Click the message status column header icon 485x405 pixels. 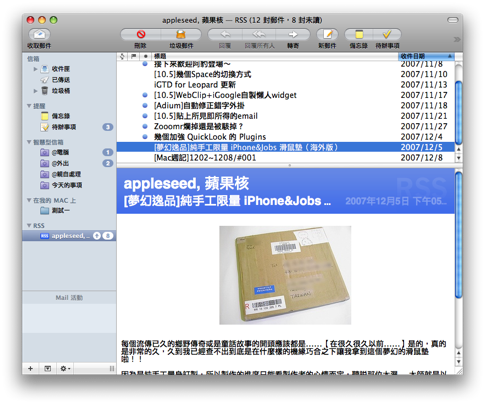(122, 56)
